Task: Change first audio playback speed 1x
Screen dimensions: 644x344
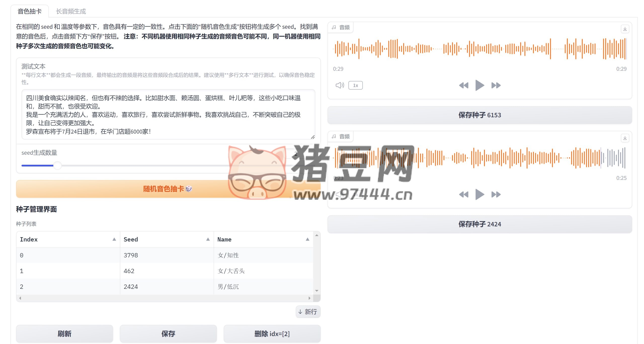Action: (355, 85)
